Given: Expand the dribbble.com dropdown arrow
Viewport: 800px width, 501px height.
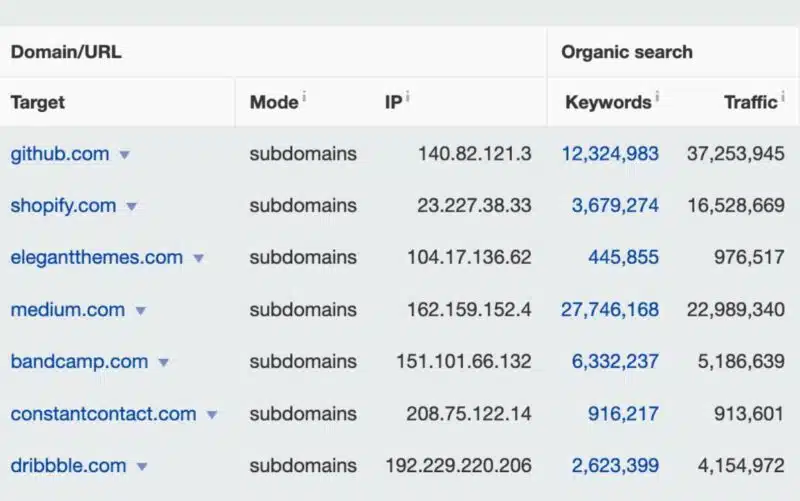Looking at the screenshot, I should click(x=142, y=467).
